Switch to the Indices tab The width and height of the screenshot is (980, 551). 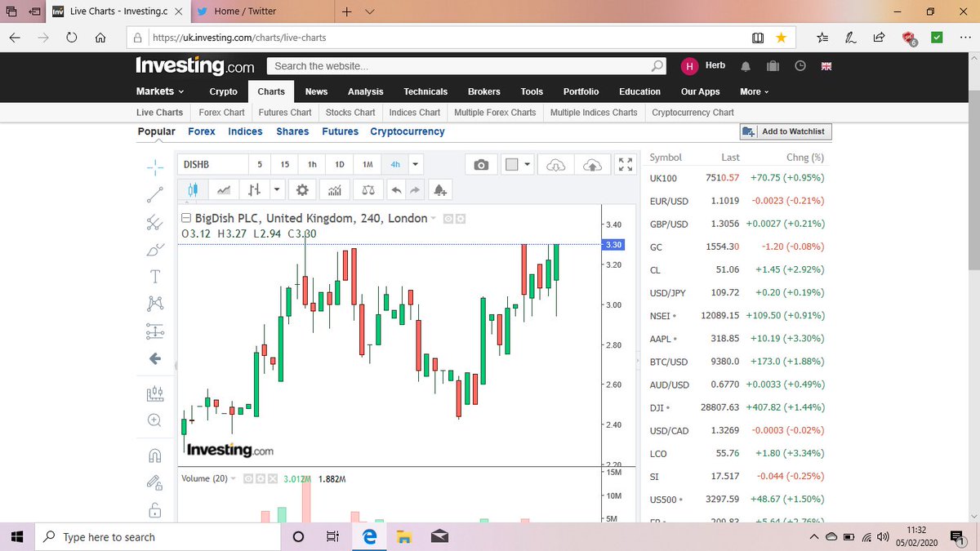[245, 131]
